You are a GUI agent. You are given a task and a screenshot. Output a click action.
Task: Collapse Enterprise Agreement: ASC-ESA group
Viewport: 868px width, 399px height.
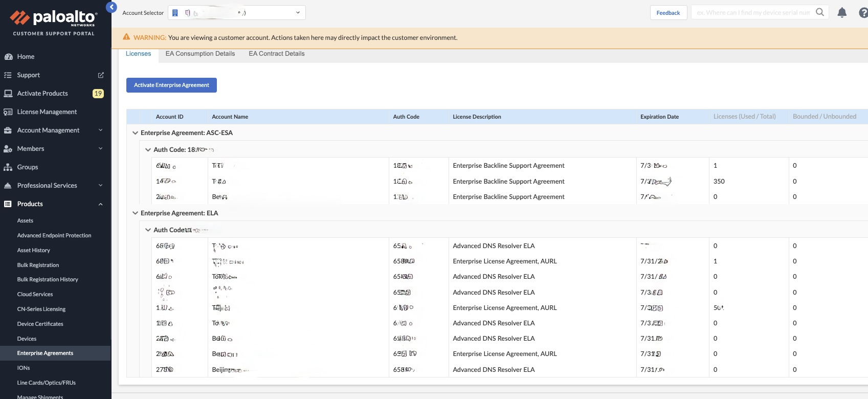[x=135, y=133]
